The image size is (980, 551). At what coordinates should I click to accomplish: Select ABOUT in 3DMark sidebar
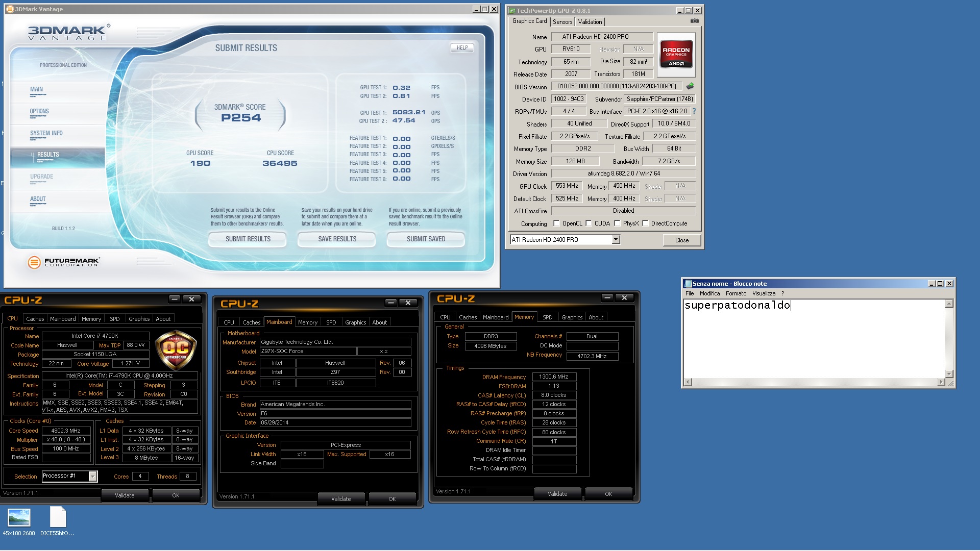coord(57,201)
